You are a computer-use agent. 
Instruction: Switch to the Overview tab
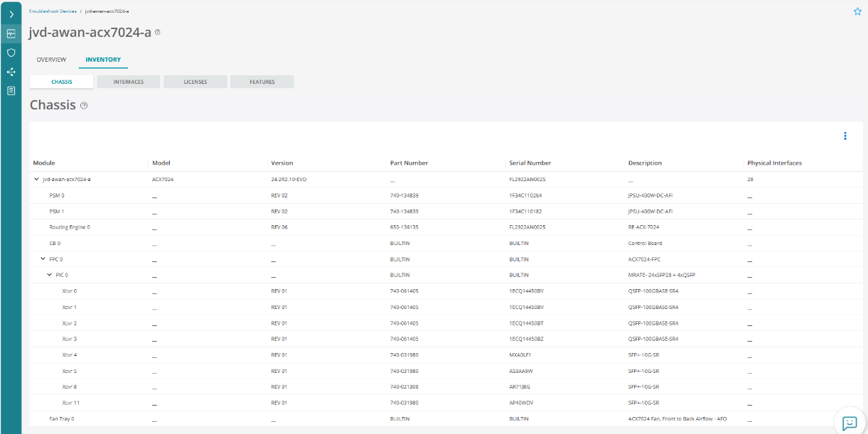pyautogui.click(x=51, y=60)
